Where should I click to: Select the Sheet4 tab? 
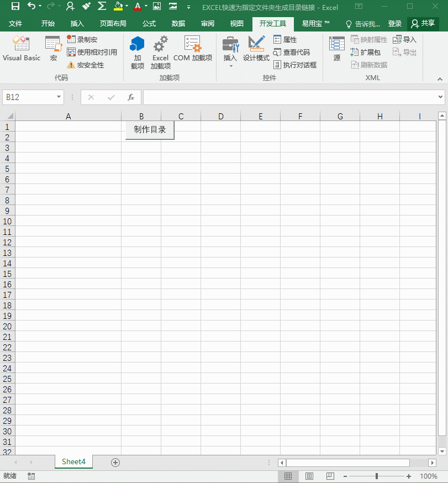73,461
